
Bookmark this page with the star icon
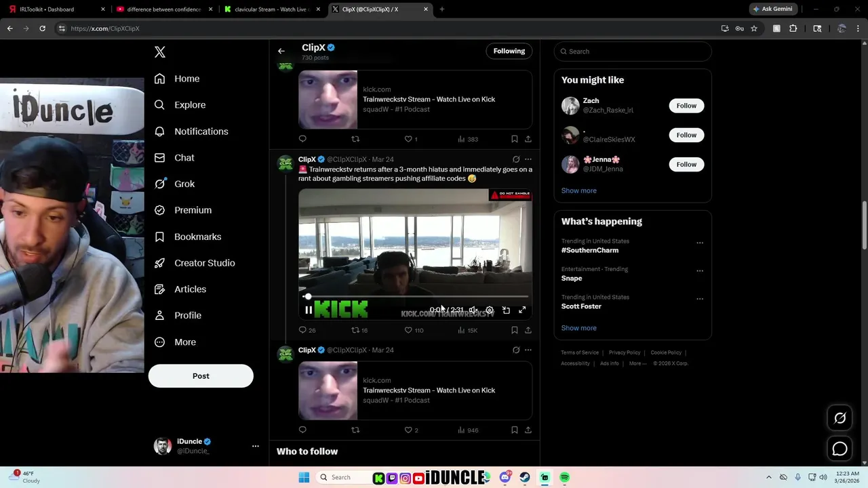pyautogui.click(x=753, y=28)
